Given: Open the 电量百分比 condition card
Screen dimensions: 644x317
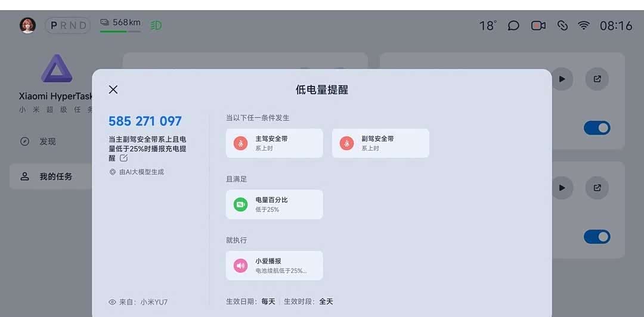Looking at the screenshot, I should click(x=274, y=204).
